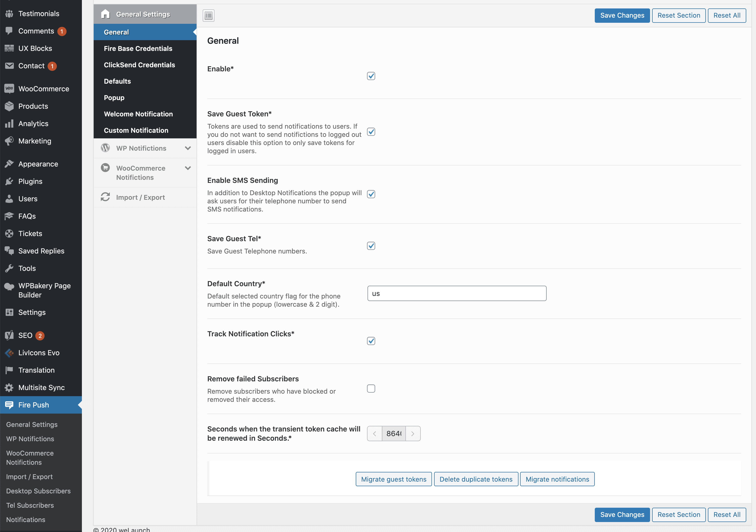Screen dimensions: 756x532
Task: Select the Import / Export sync icon
Action: [x=105, y=197]
